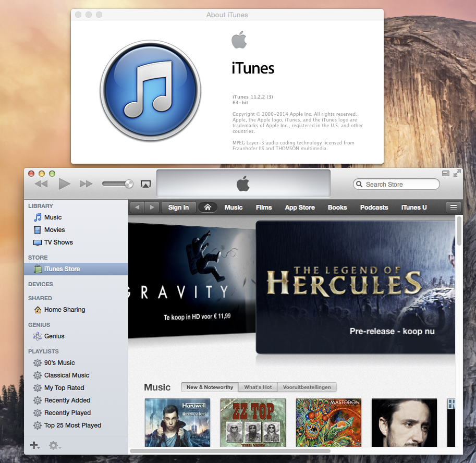
Task: Click the atom icon beside Genius
Action: pos(38,336)
